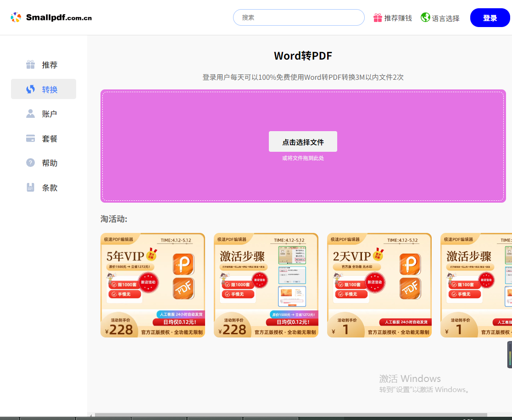
Task: Log in with the 登录 button
Action: (x=490, y=17)
